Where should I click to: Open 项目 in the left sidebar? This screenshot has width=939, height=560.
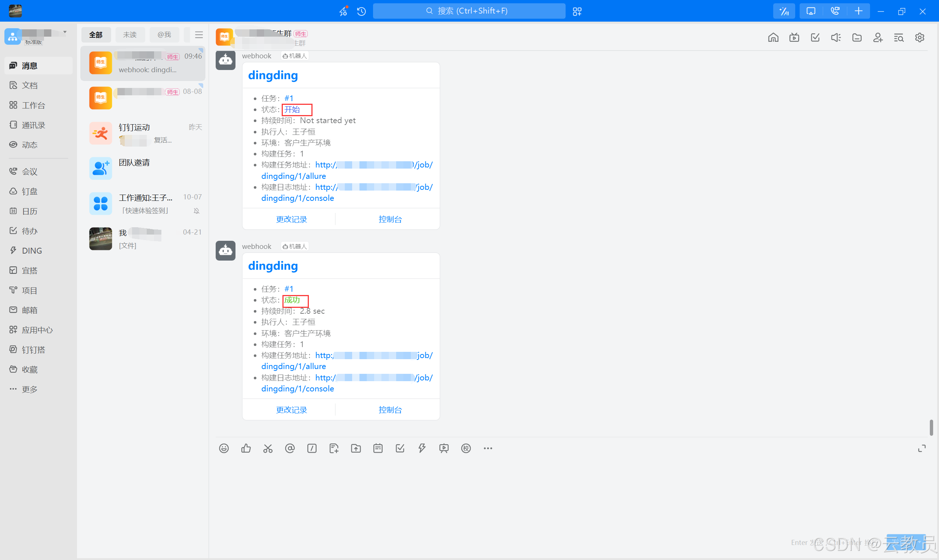pos(39,290)
